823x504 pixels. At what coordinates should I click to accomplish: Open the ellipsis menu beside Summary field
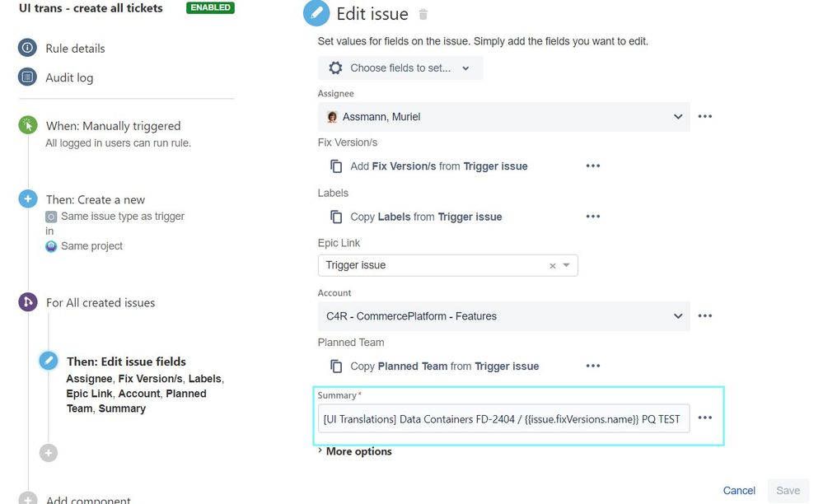pyautogui.click(x=704, y=418)
